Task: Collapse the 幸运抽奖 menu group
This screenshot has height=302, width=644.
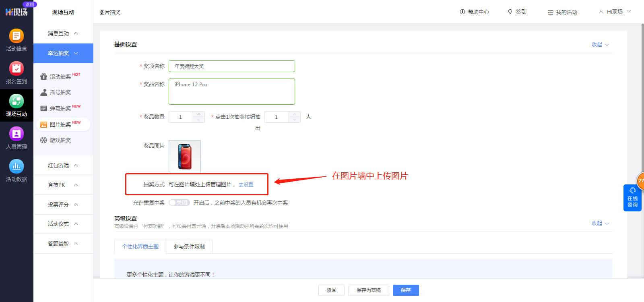Action: 63,53
